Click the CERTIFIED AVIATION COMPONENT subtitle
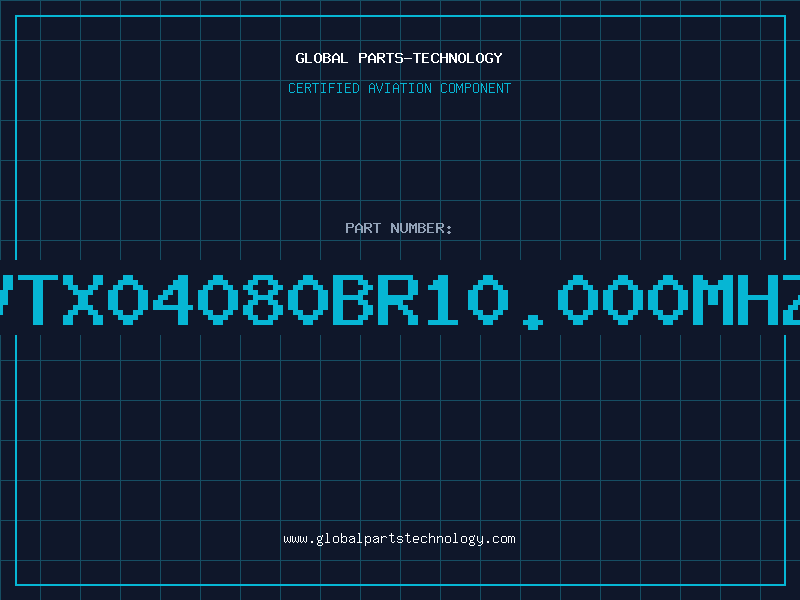 399,88
